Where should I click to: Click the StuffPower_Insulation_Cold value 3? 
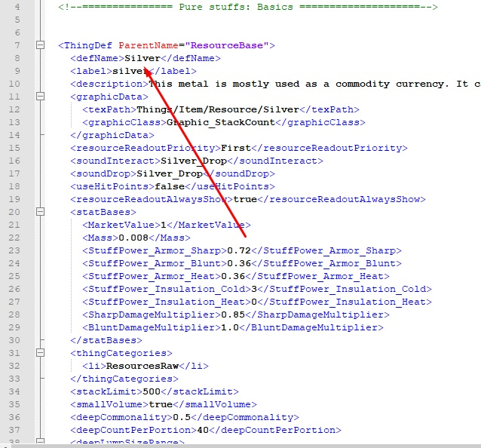(x=254, y=289)
